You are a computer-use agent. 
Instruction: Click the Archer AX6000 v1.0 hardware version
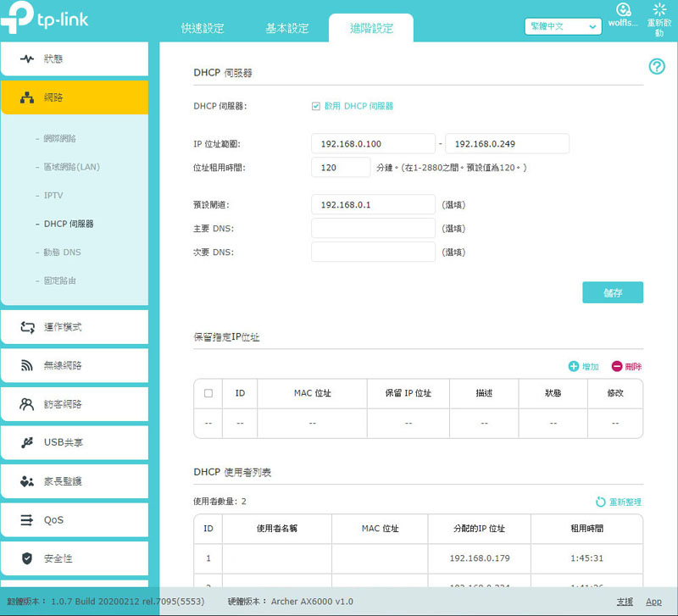(x=312, y=602)
